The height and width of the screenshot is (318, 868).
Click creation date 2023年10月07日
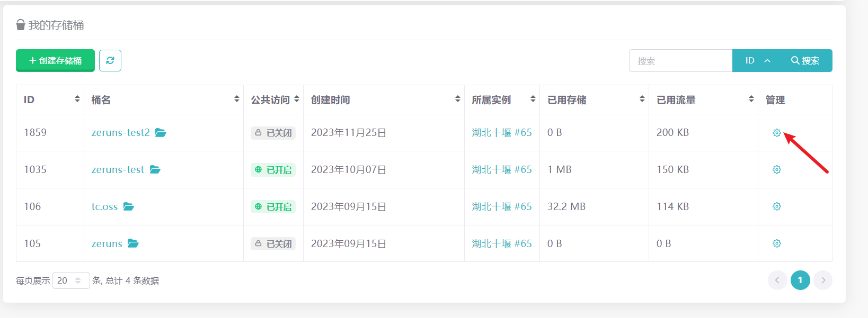coord(349,169)
